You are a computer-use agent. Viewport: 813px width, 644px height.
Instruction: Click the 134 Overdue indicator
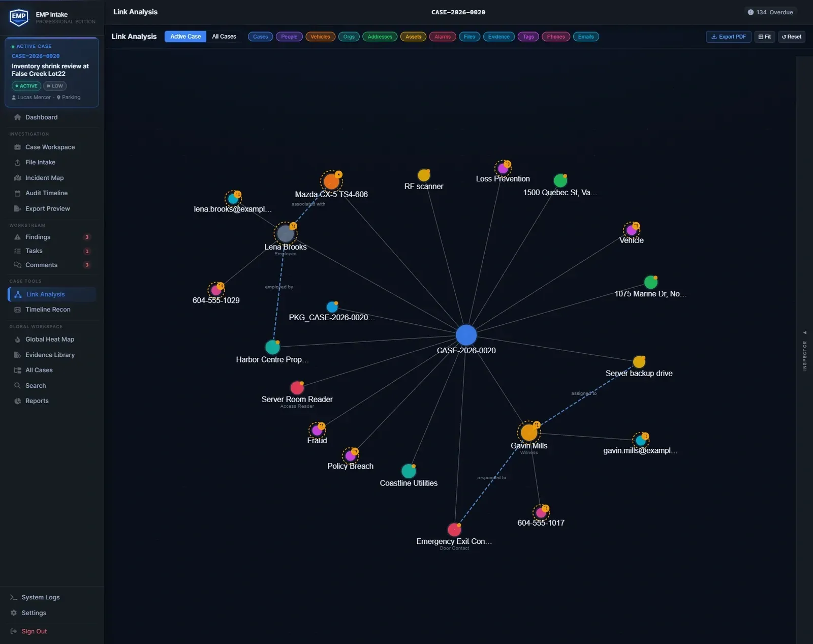[770, 12]
